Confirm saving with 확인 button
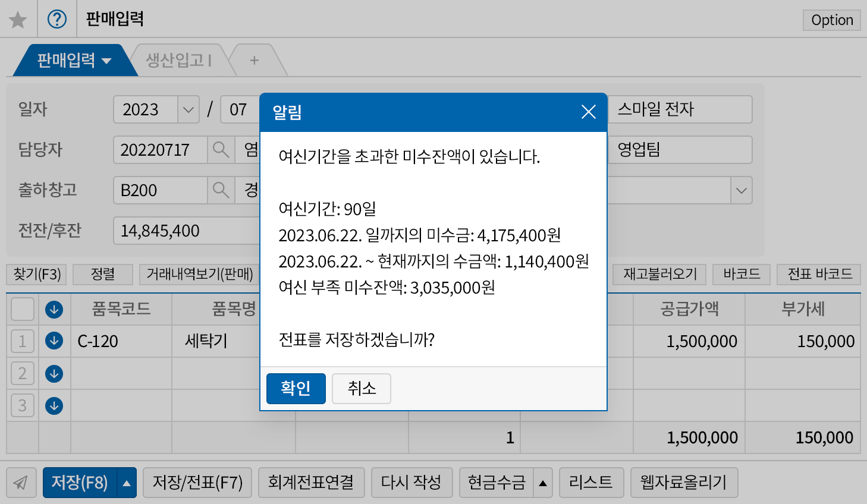The width and height of the screenshot is (867, 504). [296, 389]
